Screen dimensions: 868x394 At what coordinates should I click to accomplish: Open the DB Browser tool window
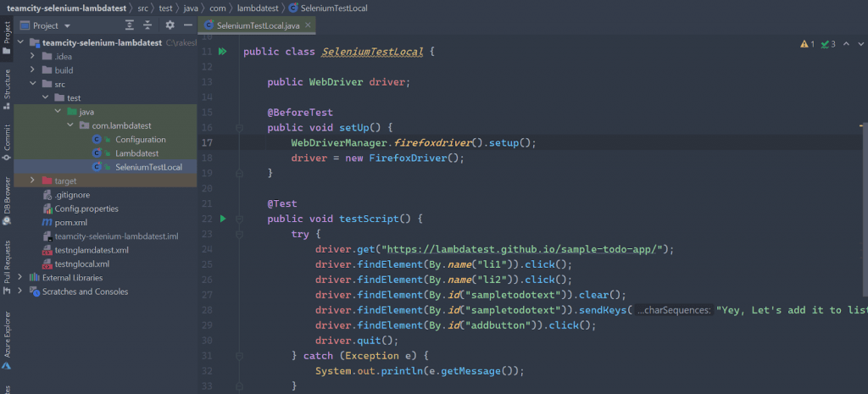[x=7, y=200]
